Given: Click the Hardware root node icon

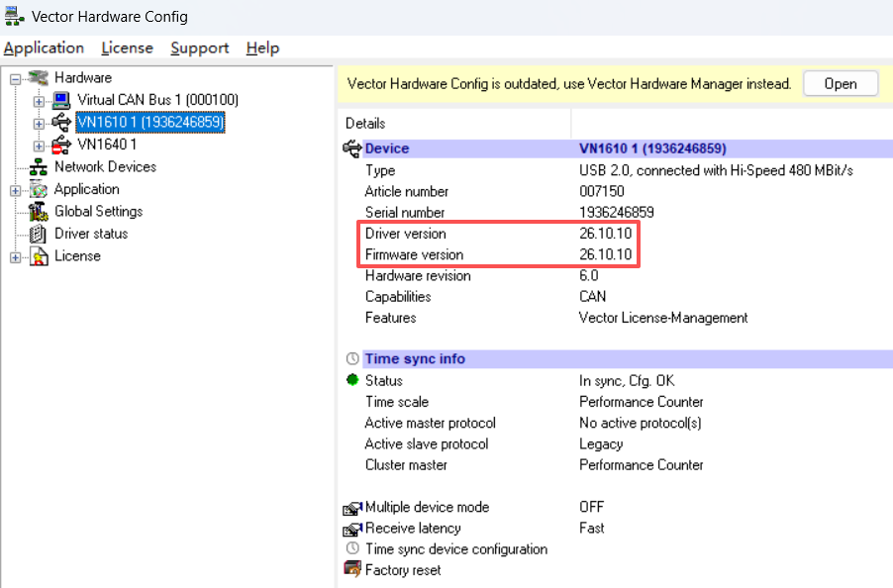Looking at the screenshot, I should point(39,77).
